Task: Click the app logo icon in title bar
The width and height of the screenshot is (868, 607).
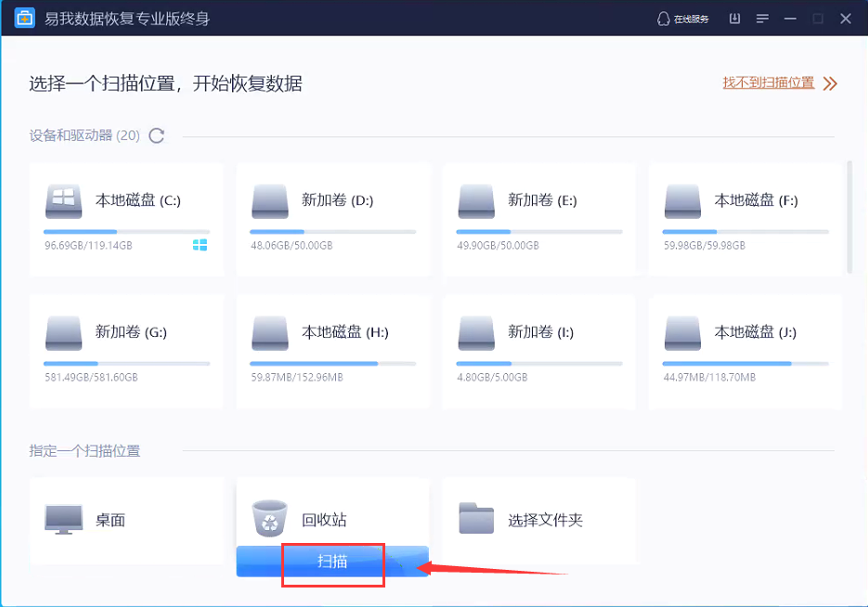Action: (24, 19)
